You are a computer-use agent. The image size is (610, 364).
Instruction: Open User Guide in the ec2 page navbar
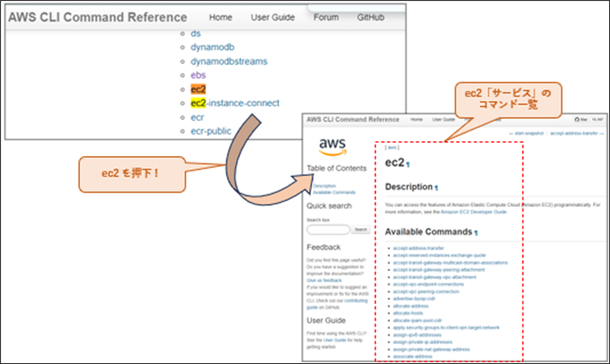coord(443,119)
